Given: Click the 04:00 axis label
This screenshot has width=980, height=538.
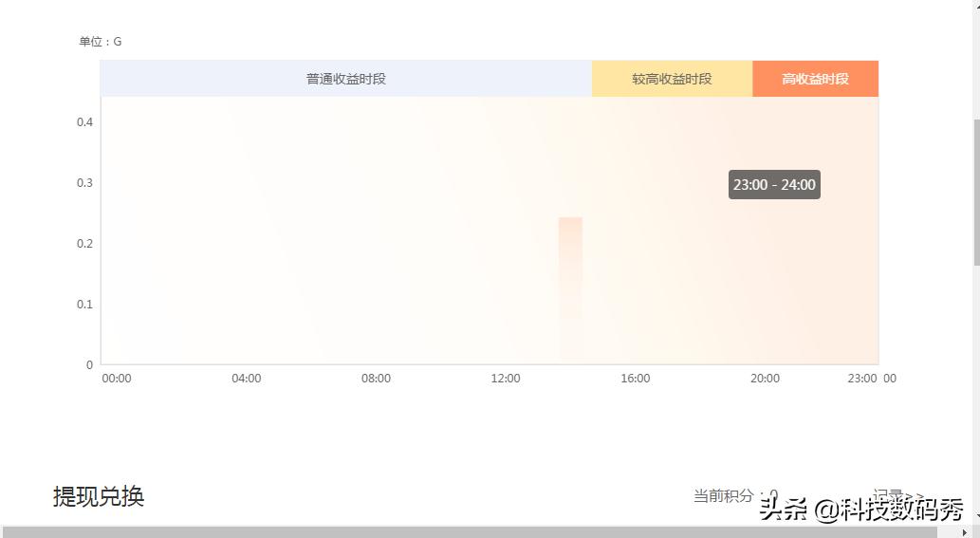Looking at the screenshot, I should (247, 378).
